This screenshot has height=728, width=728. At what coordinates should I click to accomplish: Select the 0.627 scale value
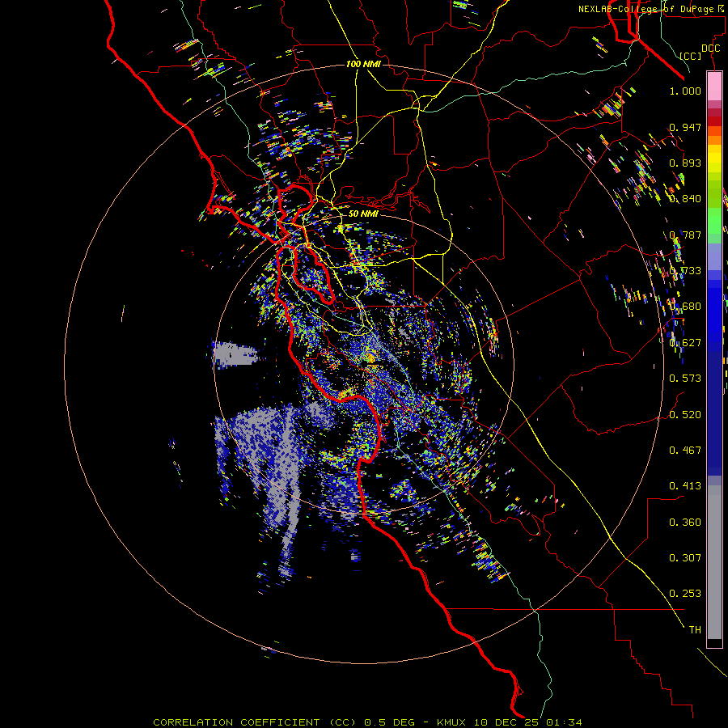[x=685, y=343]
